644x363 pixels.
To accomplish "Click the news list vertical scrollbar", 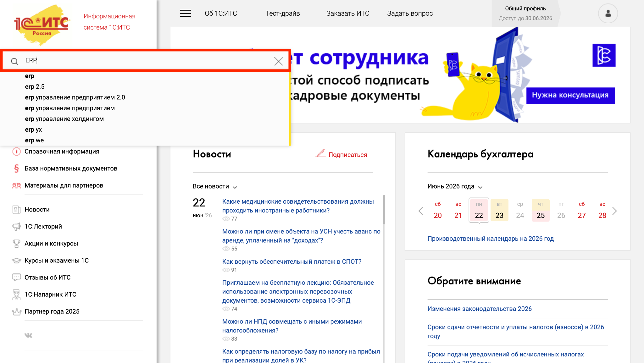I will pyautogui.click(x=384, y=210).
